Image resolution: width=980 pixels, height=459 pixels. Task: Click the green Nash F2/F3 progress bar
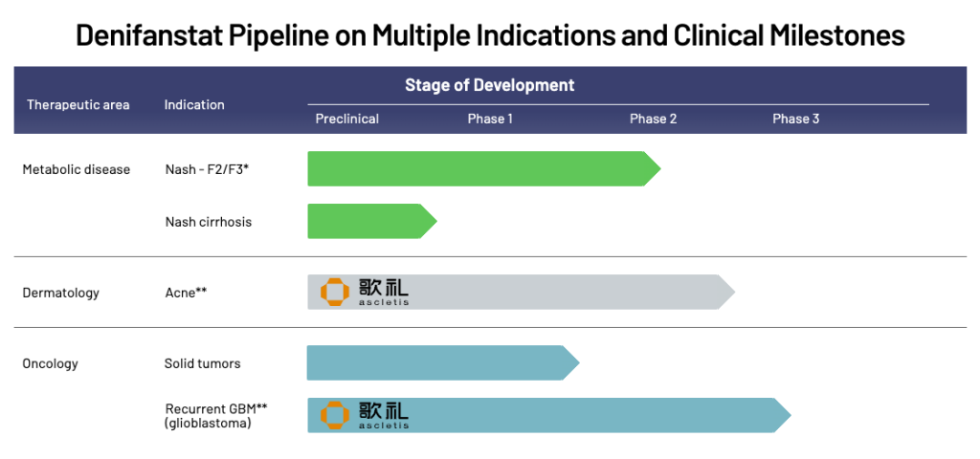coord(479,168)
